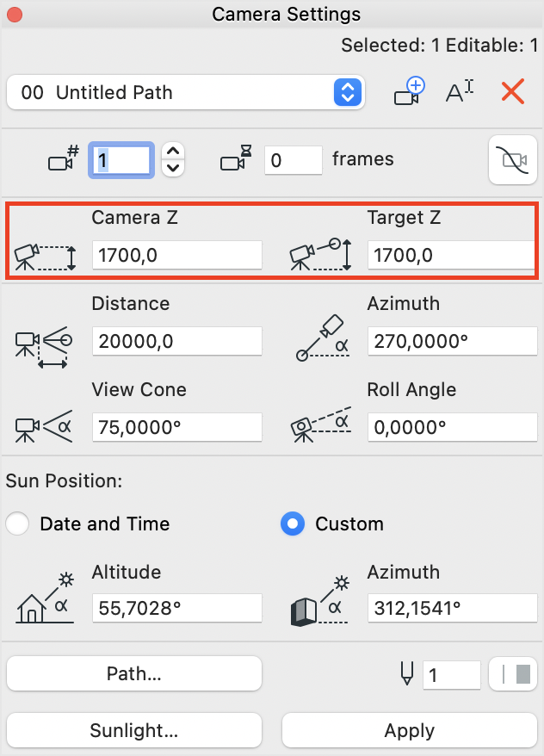Click the Apply button

(x=410, y=730)
